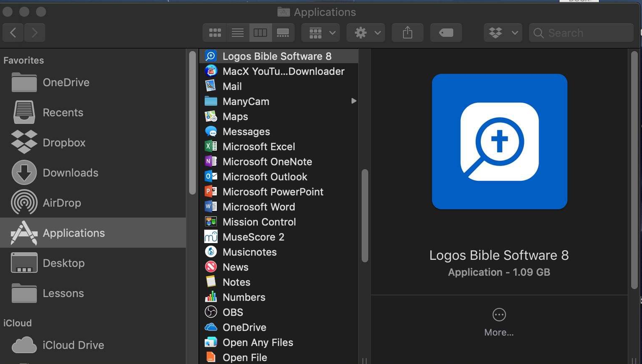642x364 pixels.
Task: Select the Microsoft OneNote icon
Action: [211, 161]
